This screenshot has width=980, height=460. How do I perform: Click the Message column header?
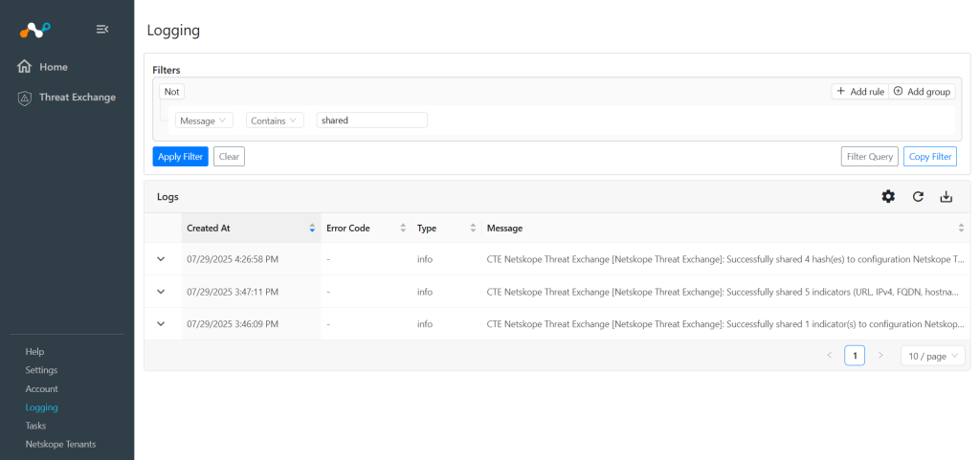pos(725,229)
